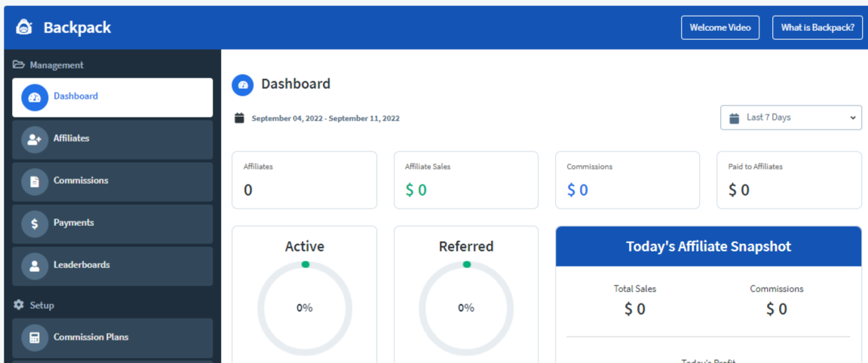The width and height of the screenshot is (868, 363).
Task: Click the Affiliate Sales card
Action: [466, 180]
